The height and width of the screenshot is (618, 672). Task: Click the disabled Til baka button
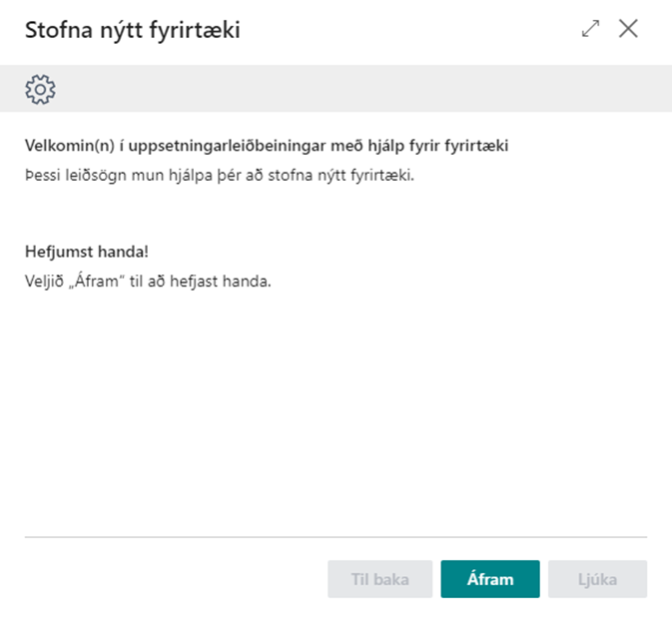pyautogui.click(x=380, y=579)
